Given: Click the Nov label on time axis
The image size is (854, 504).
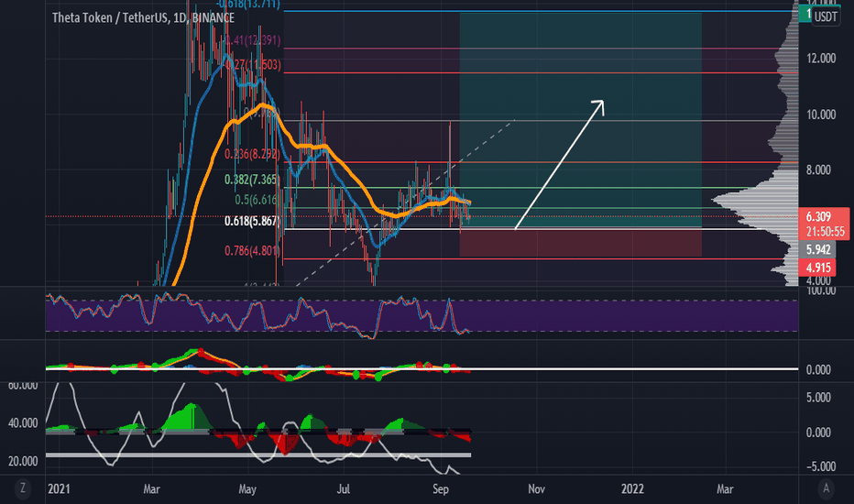Looking at the screenshot, I should (536, 488).
